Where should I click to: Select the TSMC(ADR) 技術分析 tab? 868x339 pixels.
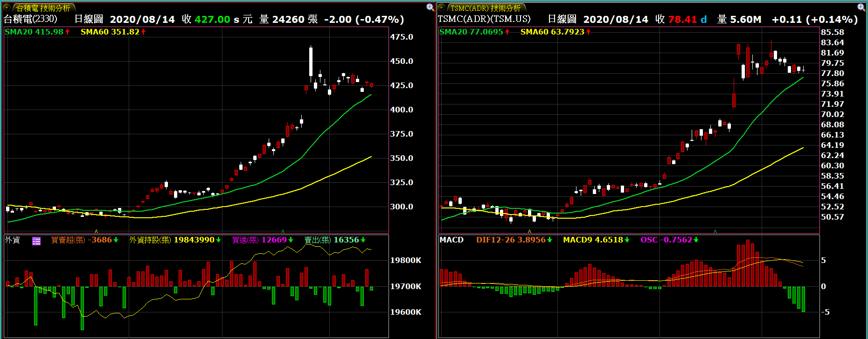pos(486,8)
